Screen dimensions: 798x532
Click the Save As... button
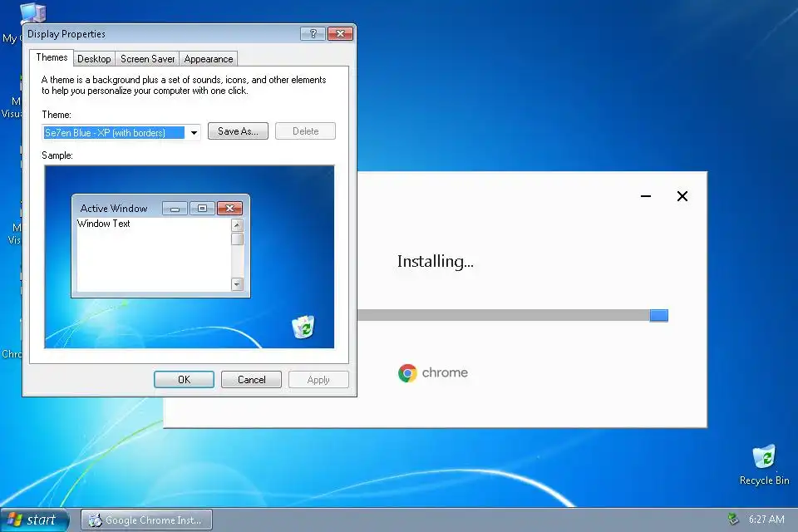click(x=238, y=131)
